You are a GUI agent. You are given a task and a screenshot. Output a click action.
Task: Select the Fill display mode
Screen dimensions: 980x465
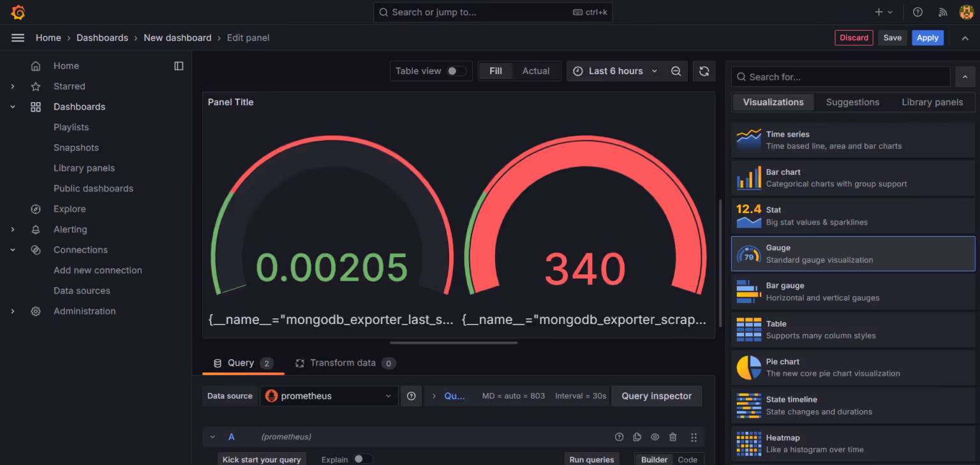tap(496, 71)
